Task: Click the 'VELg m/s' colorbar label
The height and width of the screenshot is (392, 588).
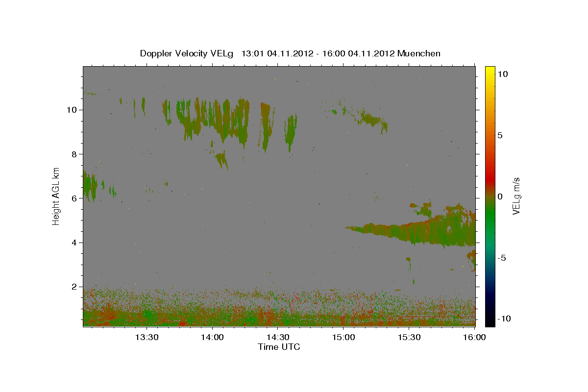Action: pyautogui.click(x=516, y=196)
